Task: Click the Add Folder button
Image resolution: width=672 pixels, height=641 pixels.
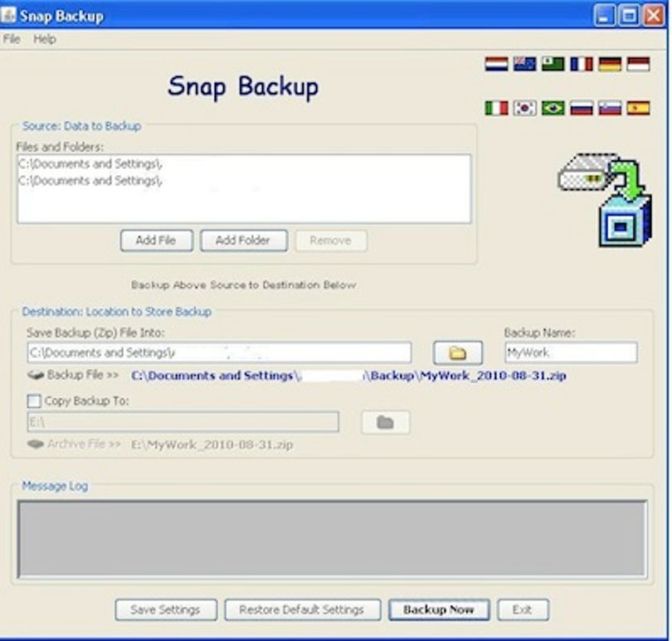Action: pos(243,240)
